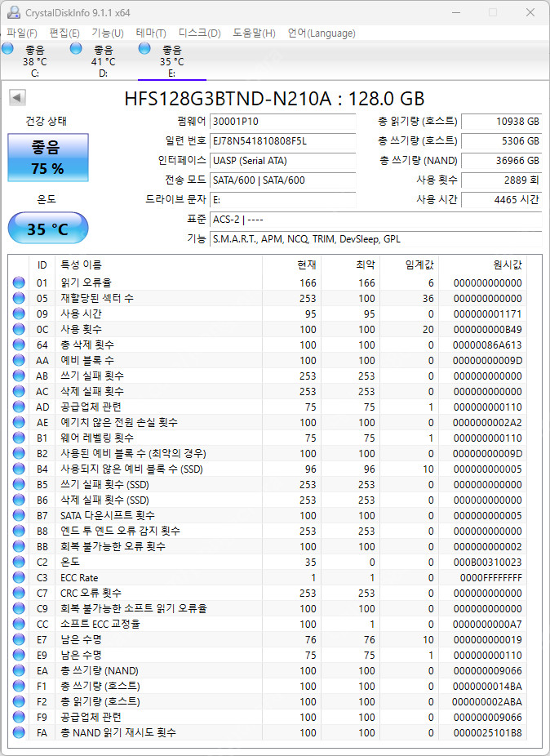Select the E: disk tab
The width and height of the screenshot is (550, 756).
[x=172, y=60]
